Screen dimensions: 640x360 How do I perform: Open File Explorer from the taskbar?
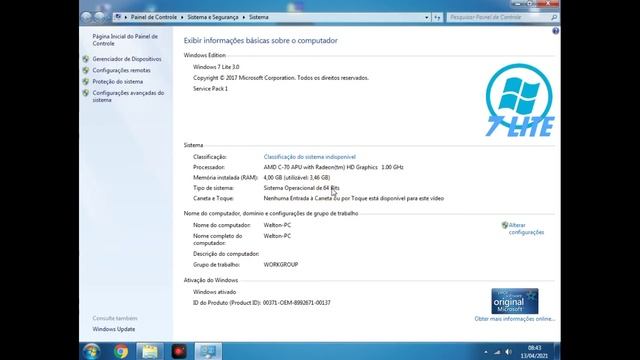pos(150,351)
